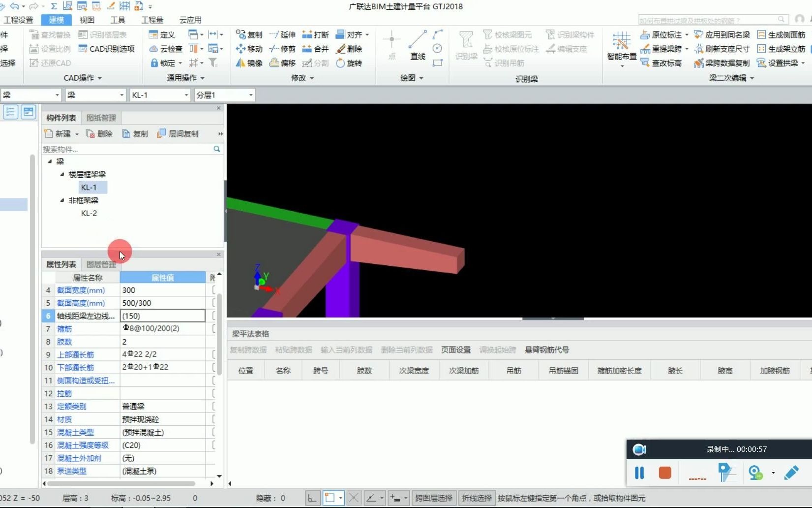Open the 工程设置 ribbon tab

(19, 20)
